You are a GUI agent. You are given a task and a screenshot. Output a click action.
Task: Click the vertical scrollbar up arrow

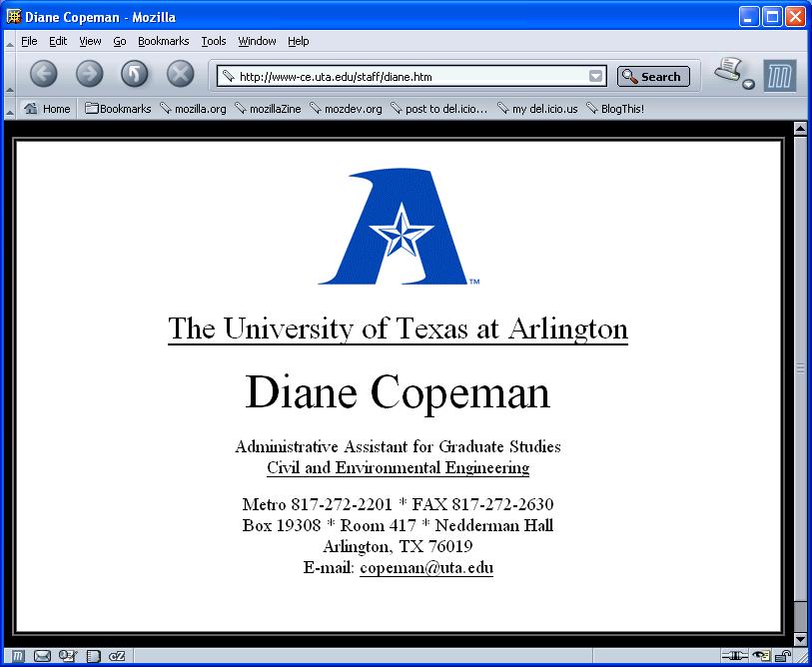click(x=800, y=128)
